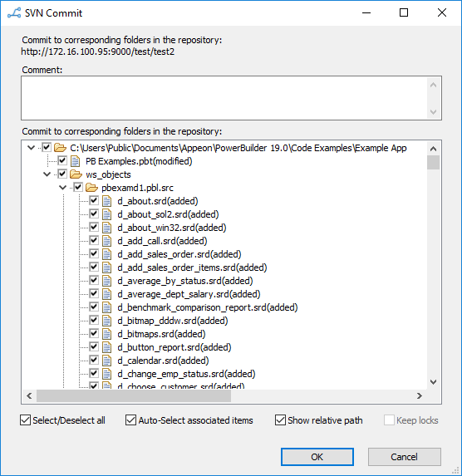Click file icon next to d_bitmaps.srd

coord(106,334)
